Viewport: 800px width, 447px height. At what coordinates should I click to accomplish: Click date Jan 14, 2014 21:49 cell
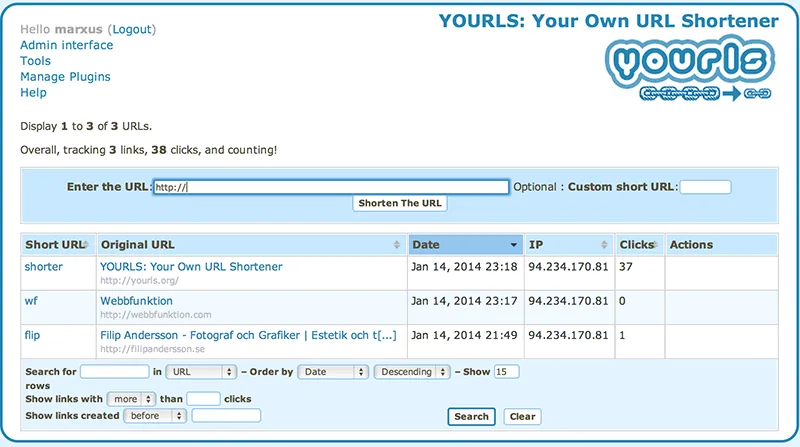(x=464, y=335)
